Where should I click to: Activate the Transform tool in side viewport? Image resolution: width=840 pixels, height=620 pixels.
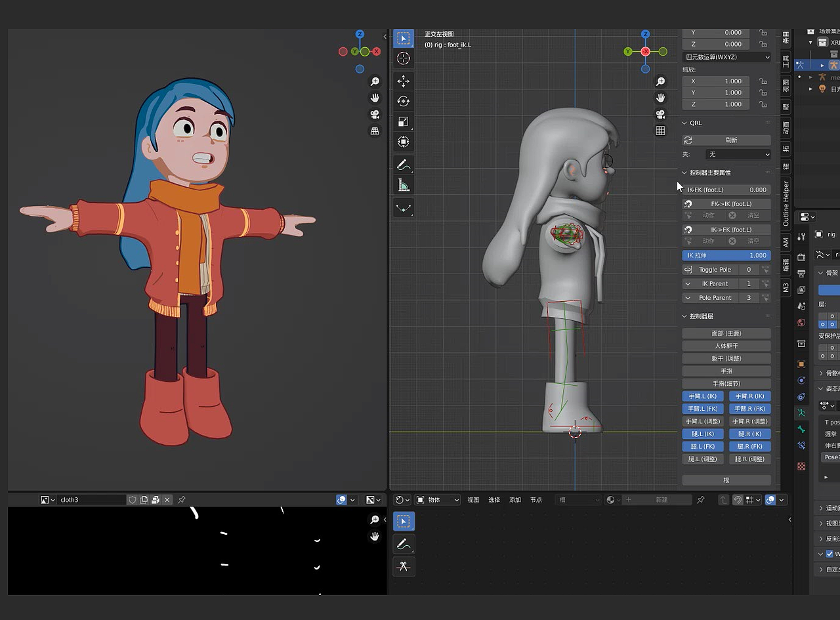point(404,142)
